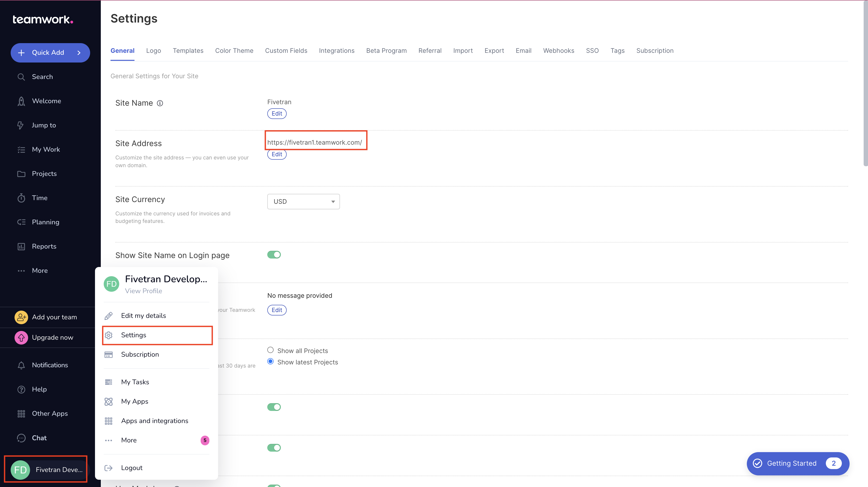Switch to the Logo tab
The height and width of the screenshot is (487, 868).
pyautogui.click(x=154, y=51)
